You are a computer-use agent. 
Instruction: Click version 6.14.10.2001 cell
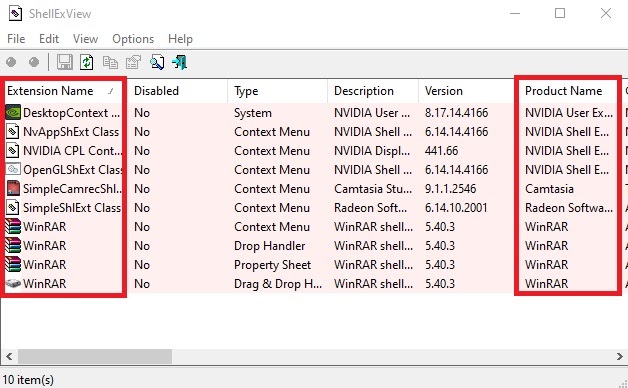[x=456, y=208]
